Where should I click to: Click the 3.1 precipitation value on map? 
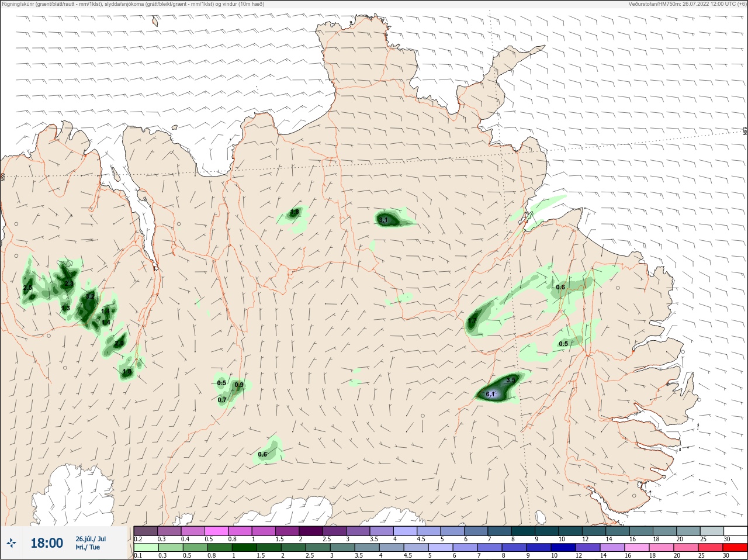click(x=383, y=220)
